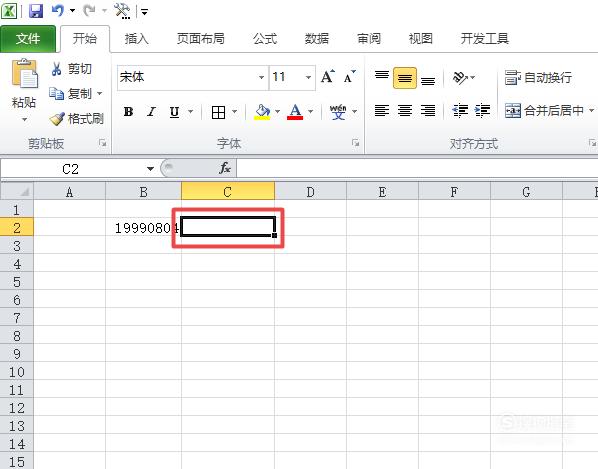
Task: Click the Wrap Text (自动换行) button
Action: [x=538, y=78]
